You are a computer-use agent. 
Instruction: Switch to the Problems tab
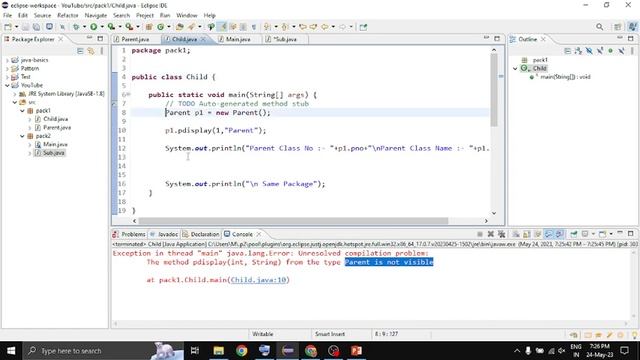pyautogui.click(x=129, y=234)
